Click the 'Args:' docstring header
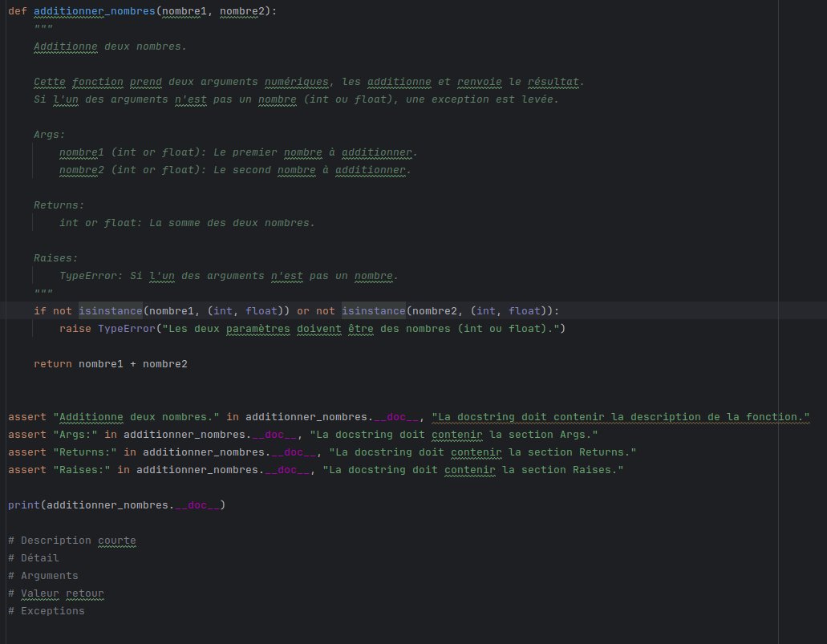The image size is (827, 644). click(x=50, y=135)
